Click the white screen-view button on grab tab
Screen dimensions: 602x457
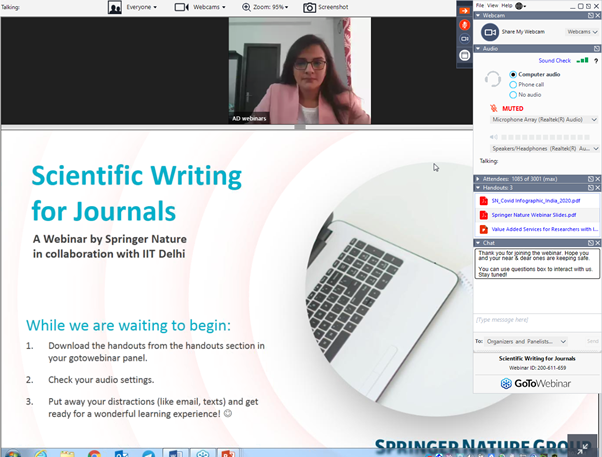[465, 55]
